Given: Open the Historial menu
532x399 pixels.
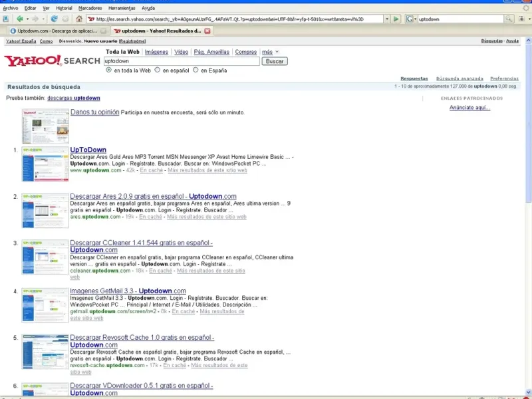Looking at the screenshot, I should click(x=64, y=8).
